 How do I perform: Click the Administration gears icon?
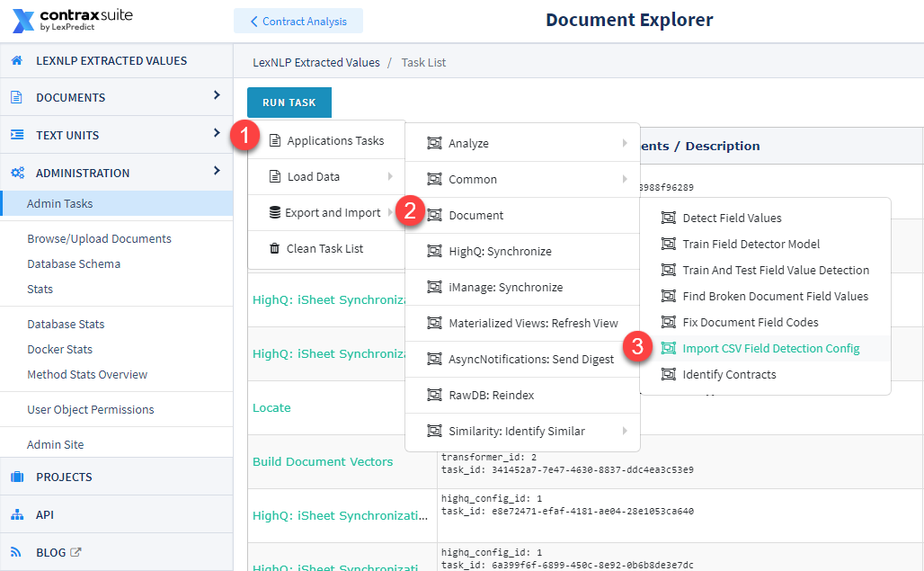pos(18,173)
